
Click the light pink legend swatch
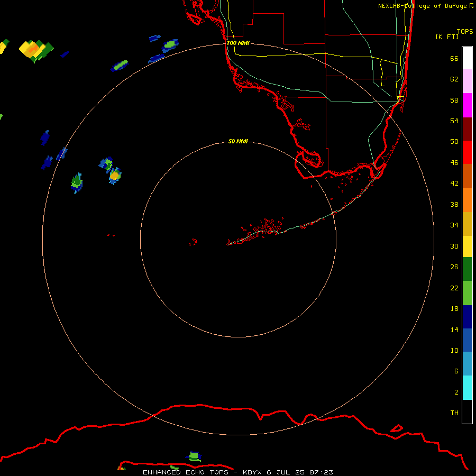click(467, 81)
